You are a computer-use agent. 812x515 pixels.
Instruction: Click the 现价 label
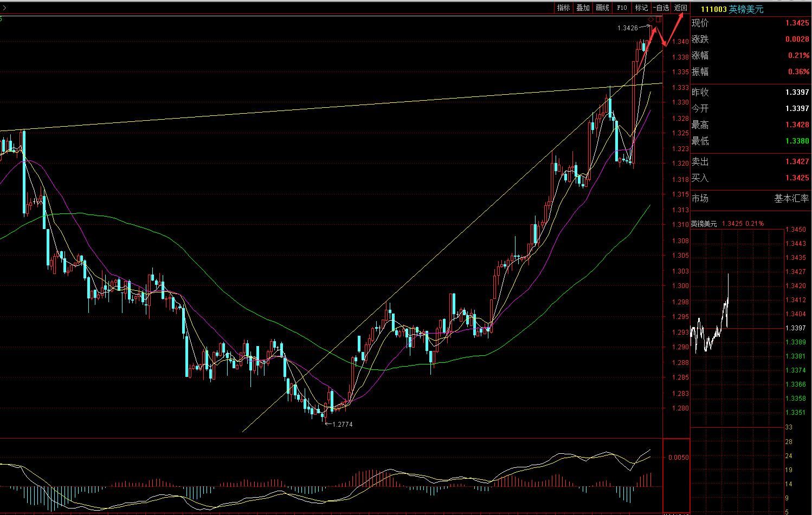(700, 23)
